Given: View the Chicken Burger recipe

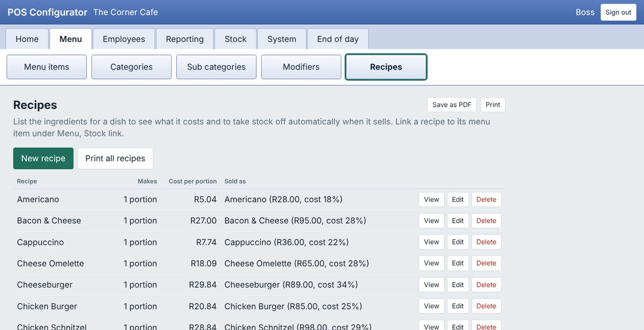Looking at the screenshot, I should click(x=432, y=306).
